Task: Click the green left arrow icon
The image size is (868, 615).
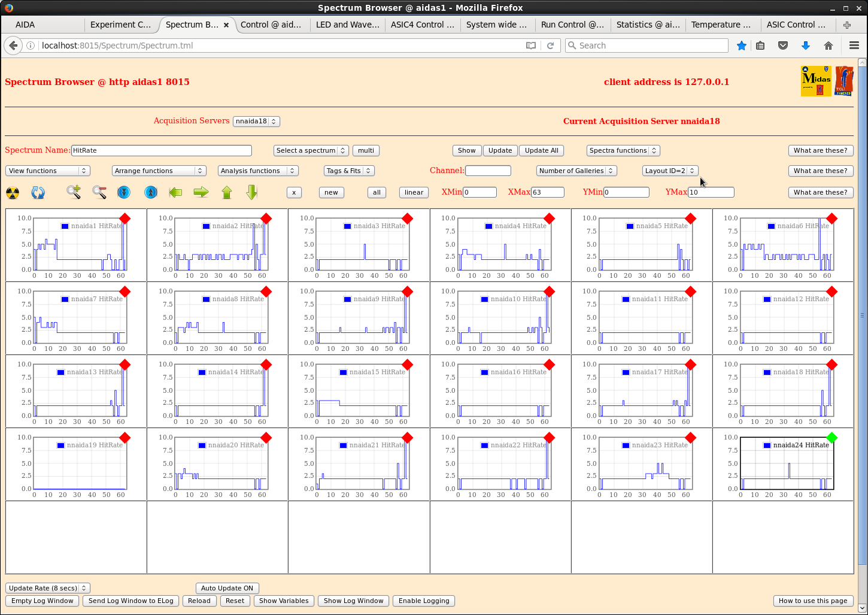Action: (175, 192)
